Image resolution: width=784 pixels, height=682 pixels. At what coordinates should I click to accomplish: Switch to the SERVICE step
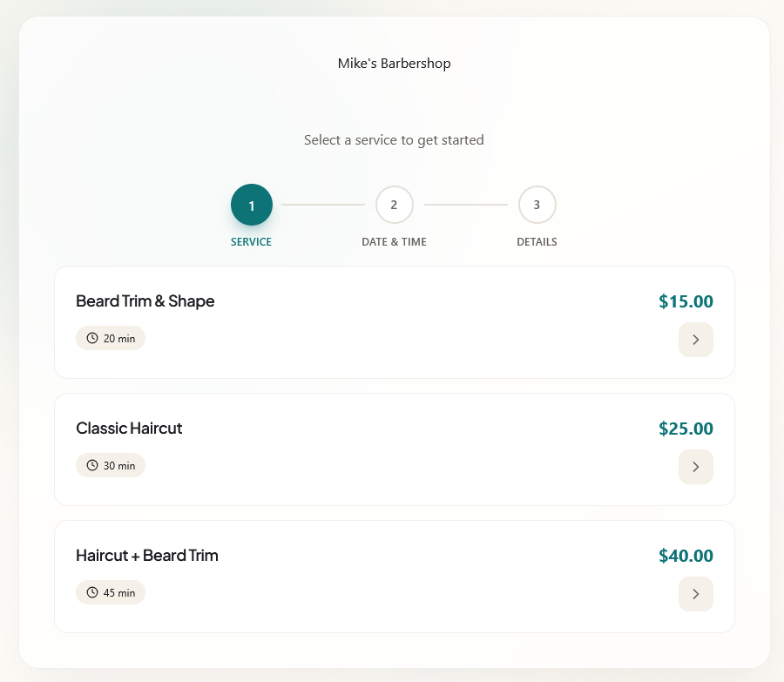coord(251,241)
